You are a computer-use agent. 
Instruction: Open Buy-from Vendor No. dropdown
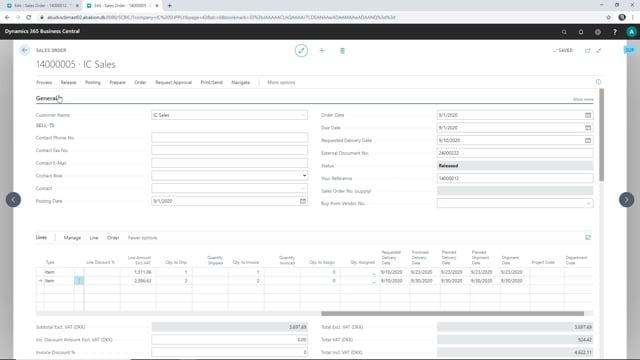(x=588, y=203)
